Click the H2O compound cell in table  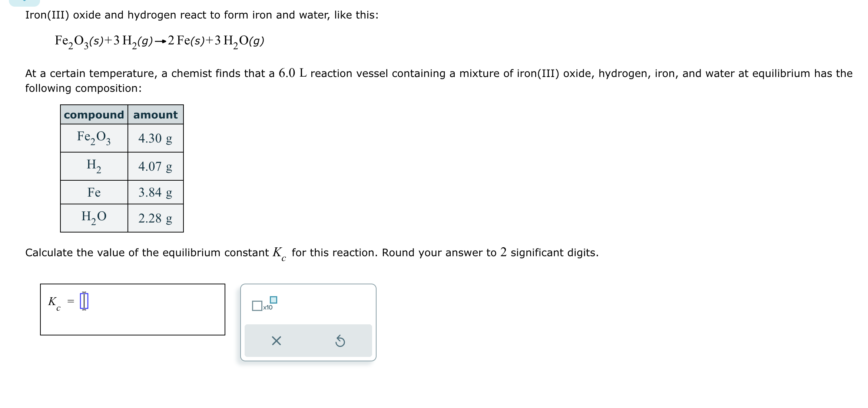pyautogui.click(x=94, y=218)
